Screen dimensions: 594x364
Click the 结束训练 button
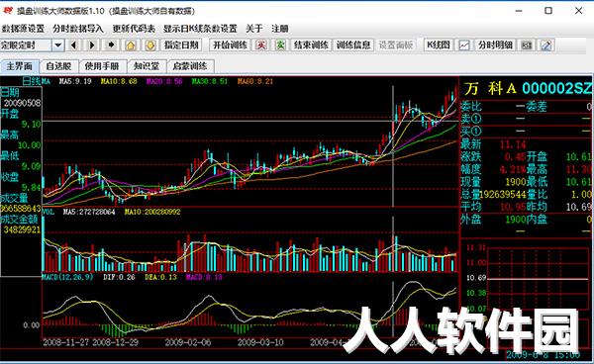pos(311,45)
